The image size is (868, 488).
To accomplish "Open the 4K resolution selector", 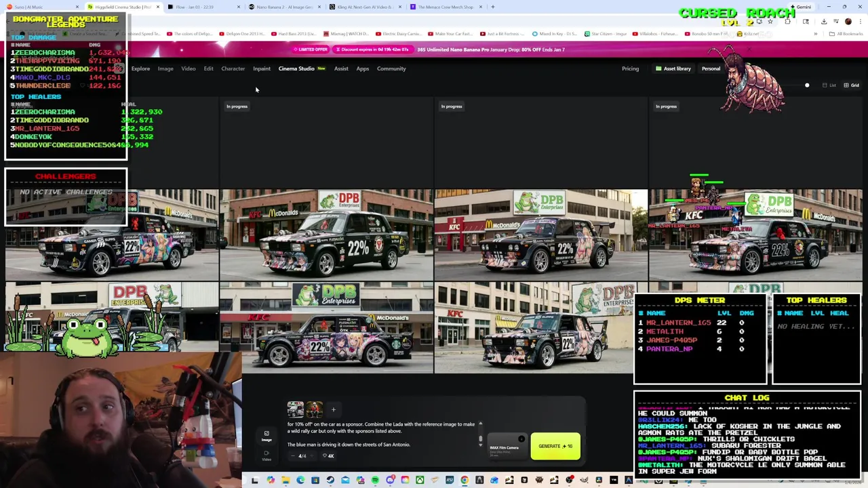I will tap(328, 455).
